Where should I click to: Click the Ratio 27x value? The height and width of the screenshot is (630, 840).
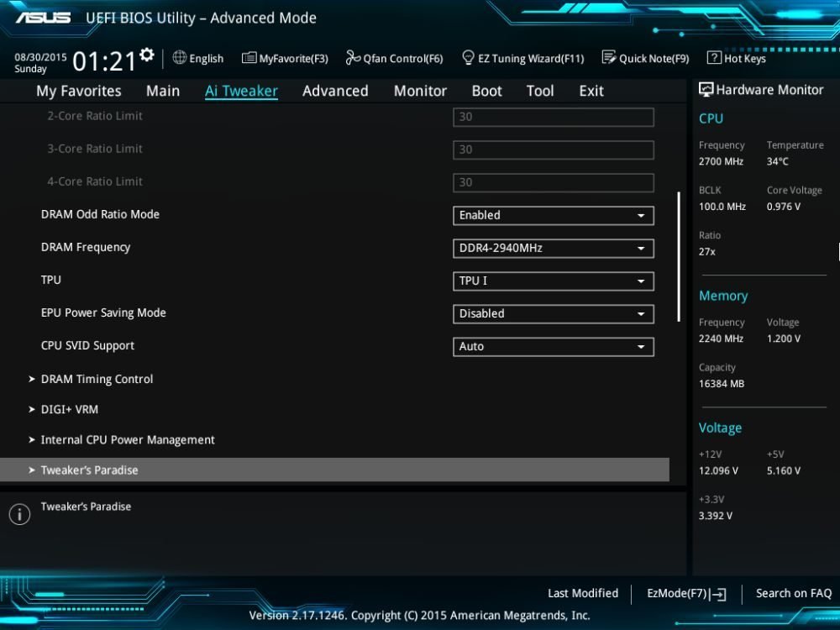[x=707, y=251]
